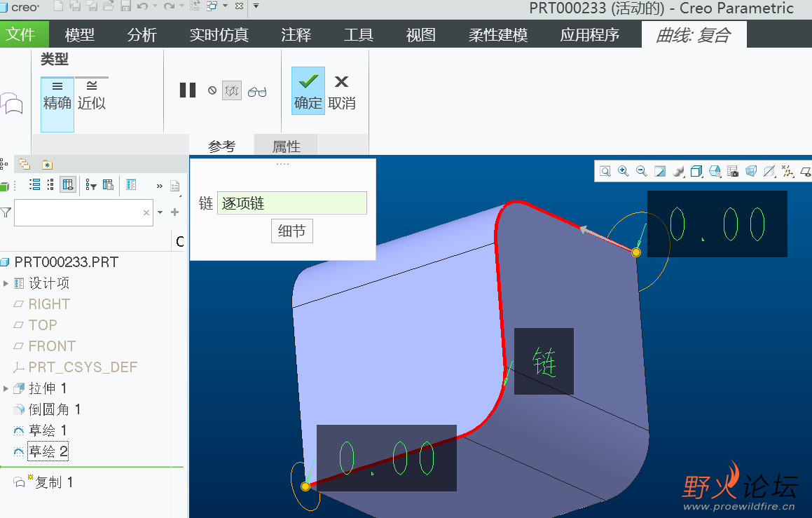Click the Verify glasses preview icon
The height and width of the screenshot is (518, 812).
(x=257, y=92)
